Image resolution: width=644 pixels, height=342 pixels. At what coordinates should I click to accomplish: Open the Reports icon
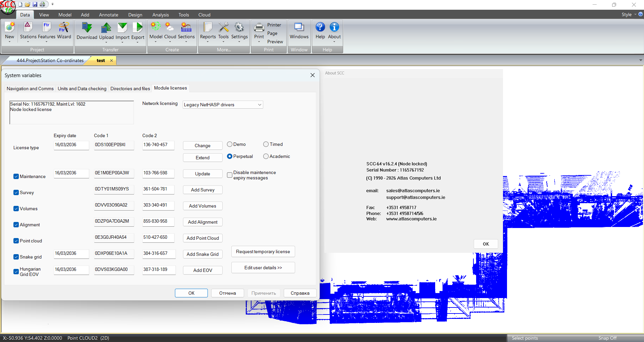click(x=208, y=27)
